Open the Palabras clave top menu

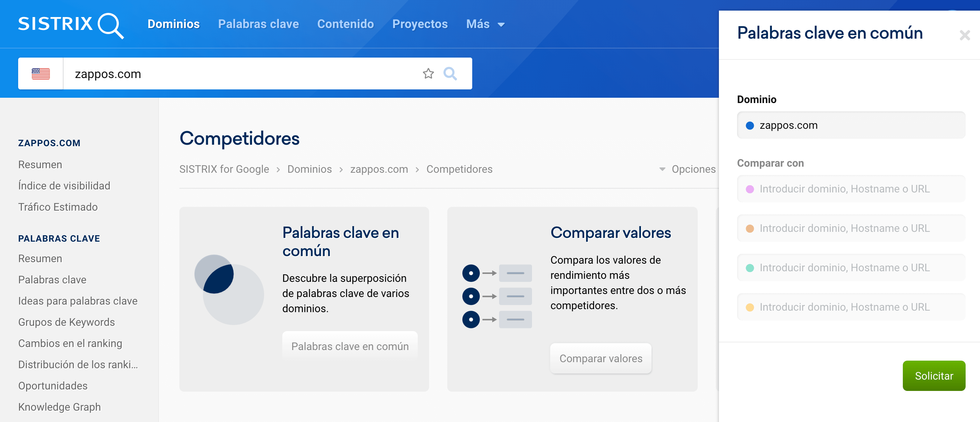[258, 24]
